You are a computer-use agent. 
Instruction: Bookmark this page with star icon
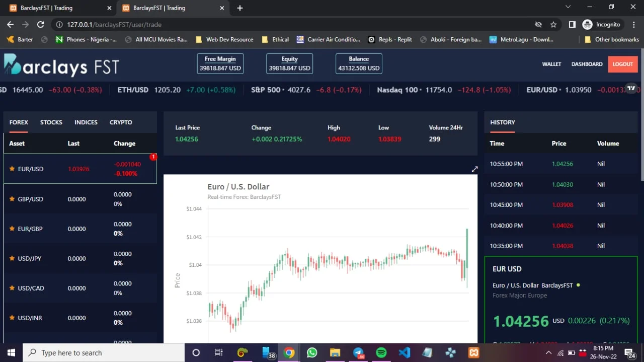(x=553, y=24)
